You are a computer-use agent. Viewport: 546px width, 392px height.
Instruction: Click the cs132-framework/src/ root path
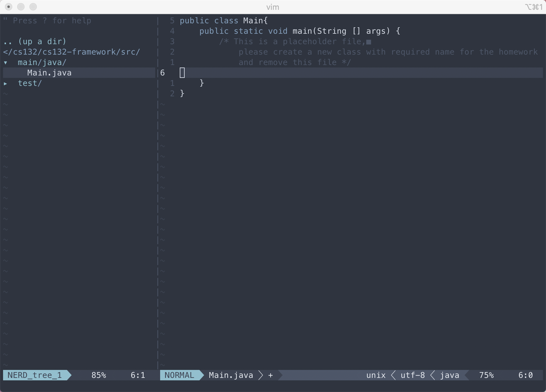click(71, 52)
